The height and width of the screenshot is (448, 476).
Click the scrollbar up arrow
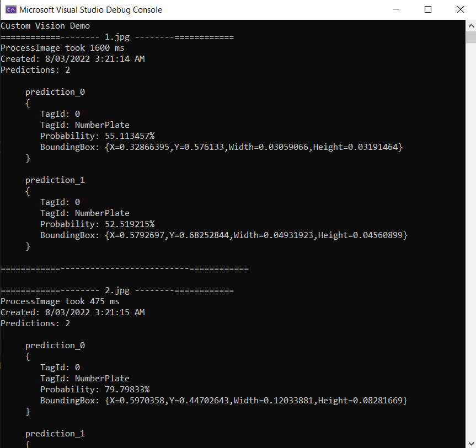[471, 26]
